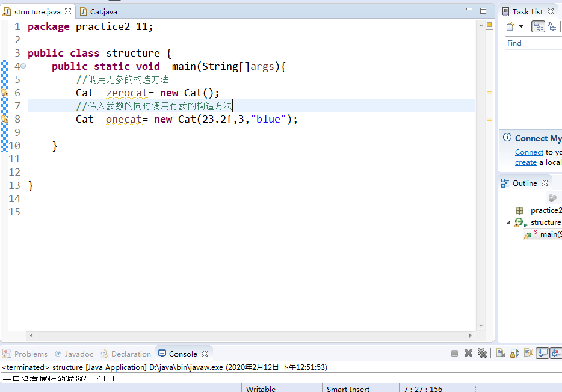Screen dimensions: 562x392
Task: Click the warning marker beside line 6
Action: [x=5, y=93]
